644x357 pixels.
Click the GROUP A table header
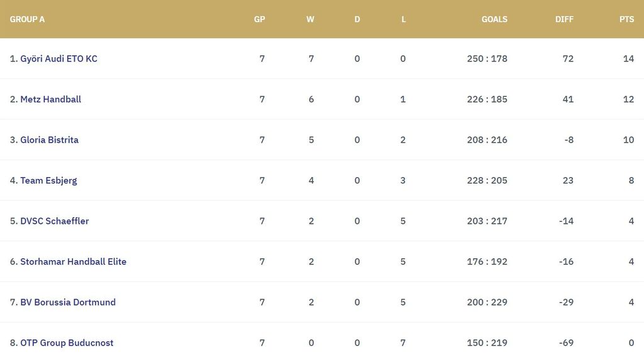pos(27,19)
